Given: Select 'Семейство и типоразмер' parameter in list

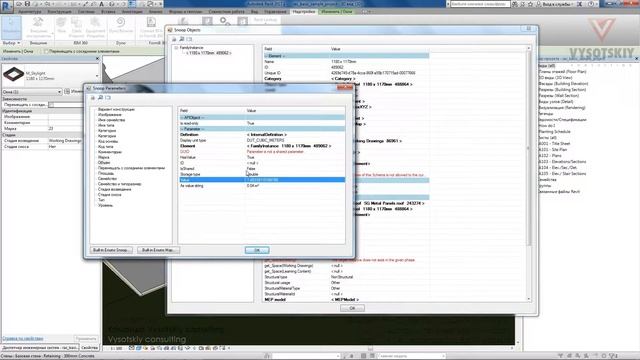Looking at the screenshot, I should coord(119,184).
